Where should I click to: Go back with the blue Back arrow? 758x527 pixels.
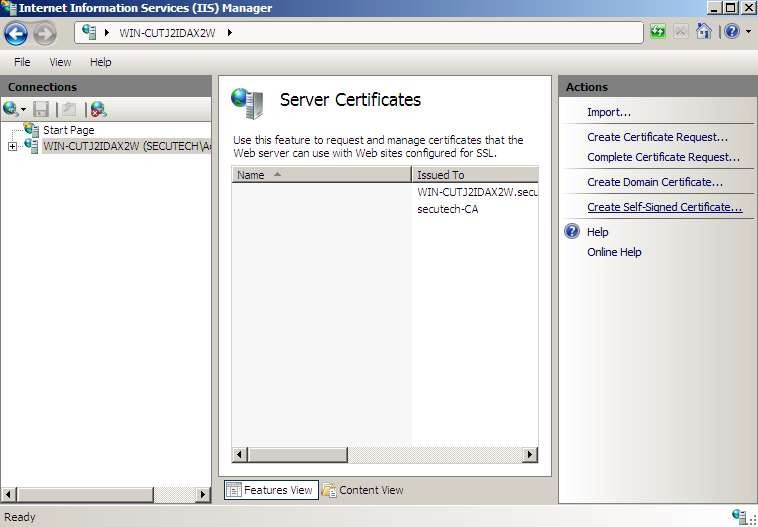point(15,34)
